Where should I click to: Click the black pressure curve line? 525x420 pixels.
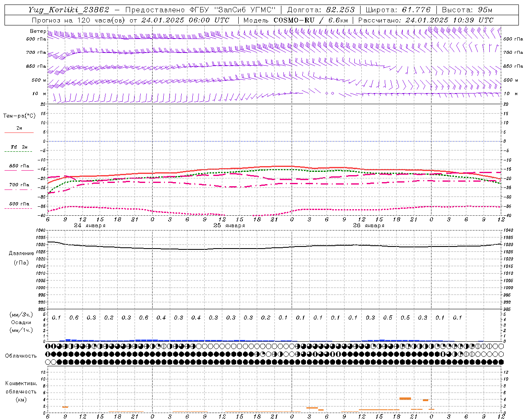275,248
